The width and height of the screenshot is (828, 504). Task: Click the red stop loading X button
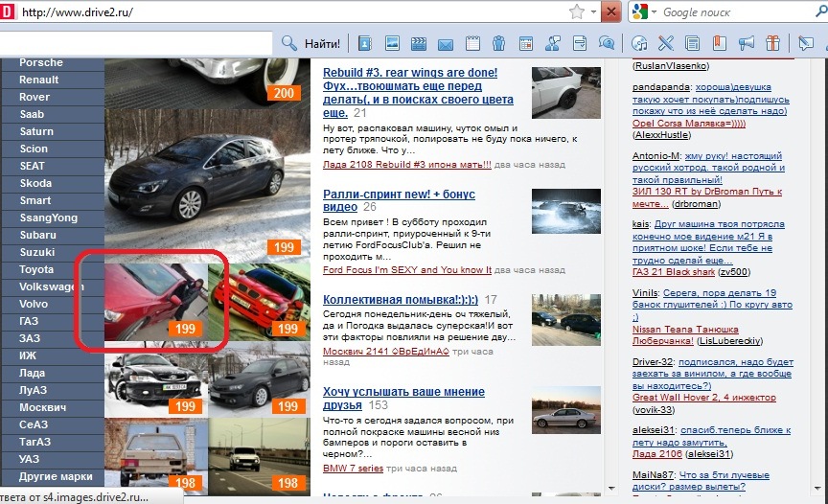point(611,11)
